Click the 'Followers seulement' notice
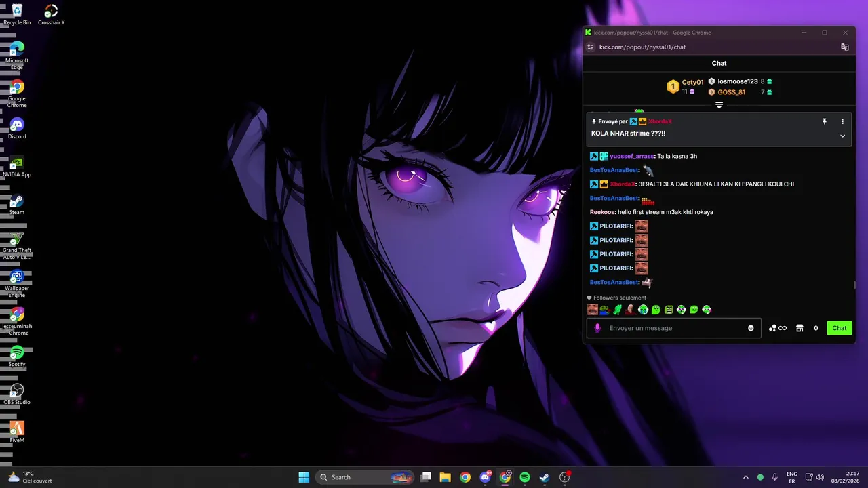Image resolution: width=868 pixels, height=488 pixels. [x=616, y=298]
